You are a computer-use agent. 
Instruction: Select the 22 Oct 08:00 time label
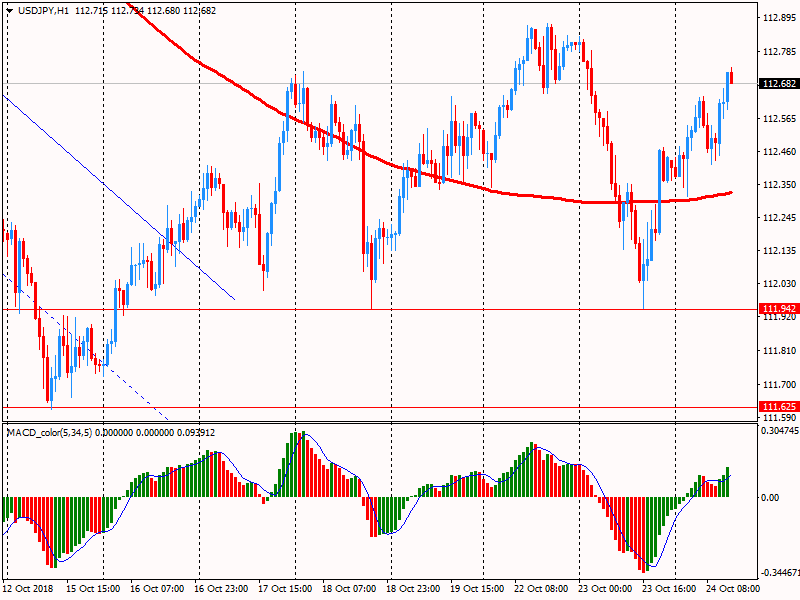point(543,590)
